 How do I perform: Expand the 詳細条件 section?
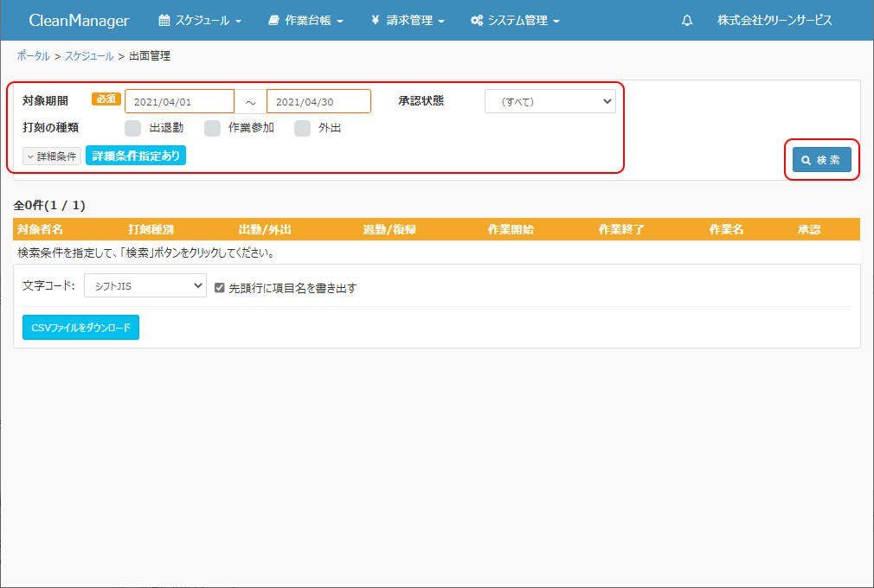tap(52, 157)
